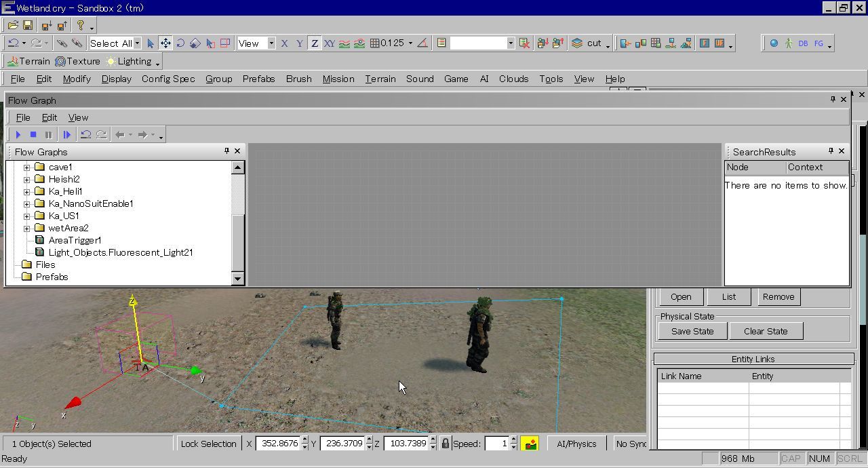
Task: Open the Flow Graph (FG) editor icon
Action: 818,43
